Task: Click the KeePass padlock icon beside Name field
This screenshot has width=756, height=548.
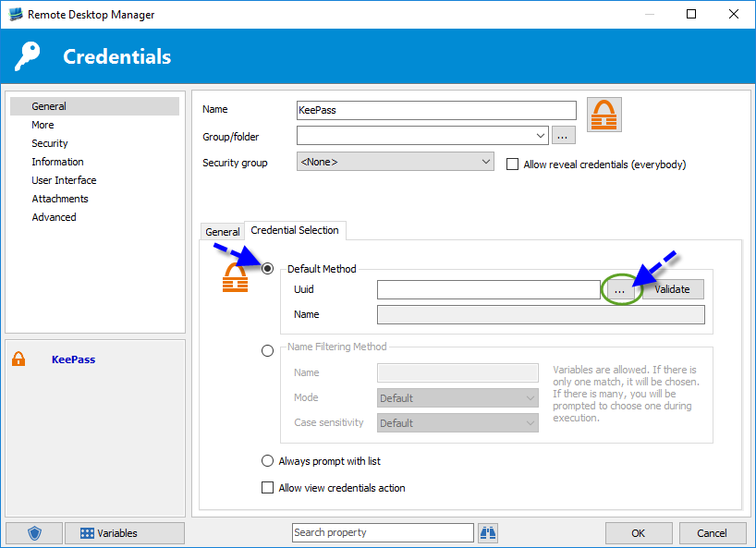Action: (604, 115)
